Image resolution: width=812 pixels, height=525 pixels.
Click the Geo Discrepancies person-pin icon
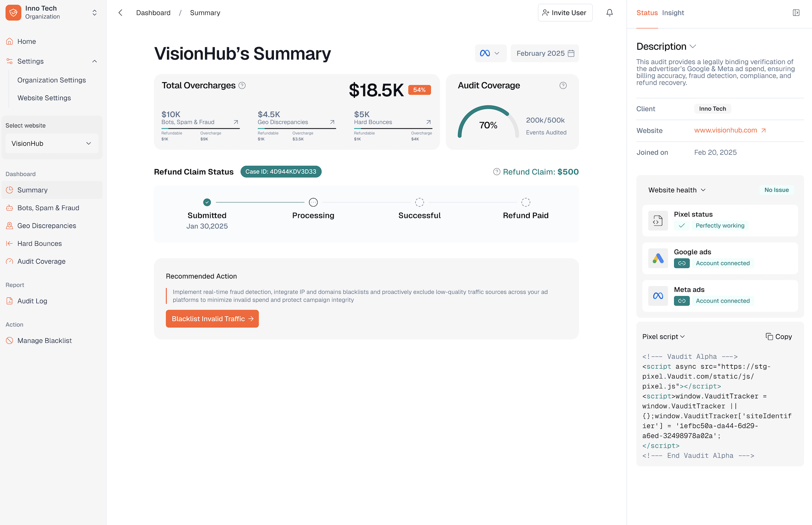click(10, 226)
